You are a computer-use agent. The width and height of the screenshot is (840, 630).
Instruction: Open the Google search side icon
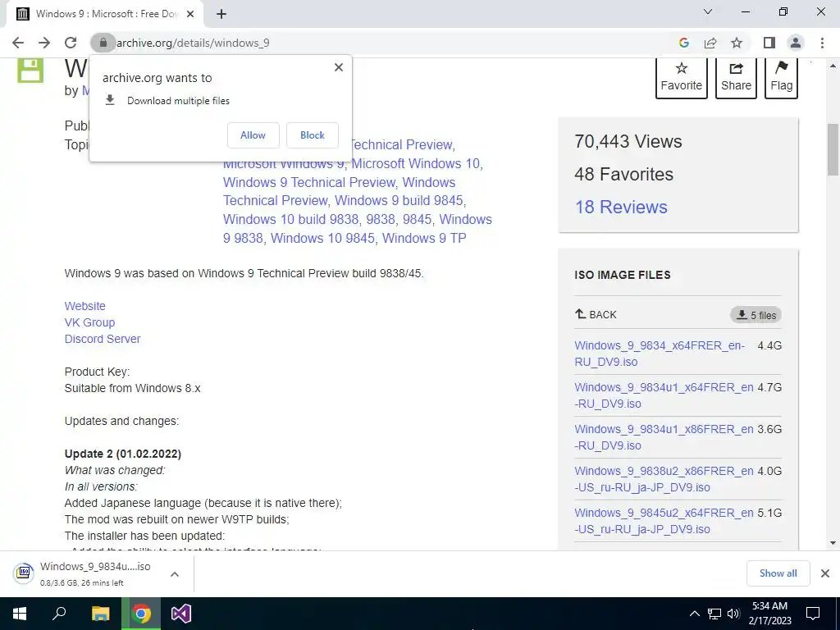pos(683,43)
